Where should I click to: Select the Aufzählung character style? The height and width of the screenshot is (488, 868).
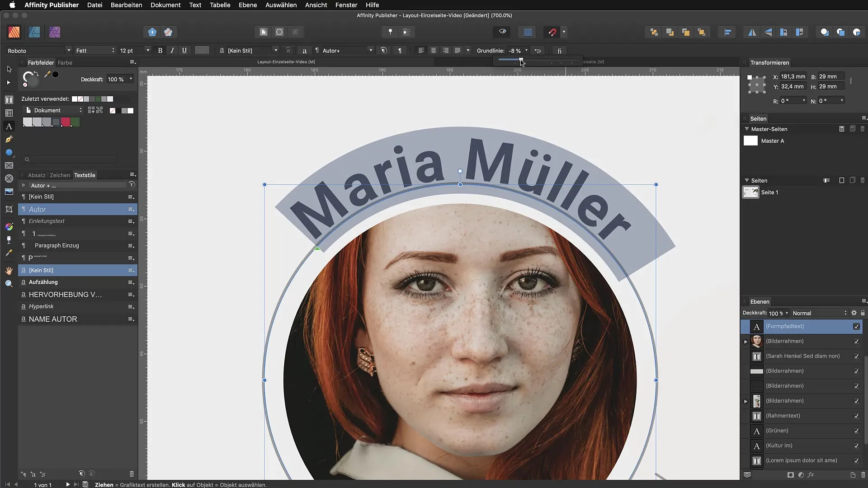coord(78,282)
